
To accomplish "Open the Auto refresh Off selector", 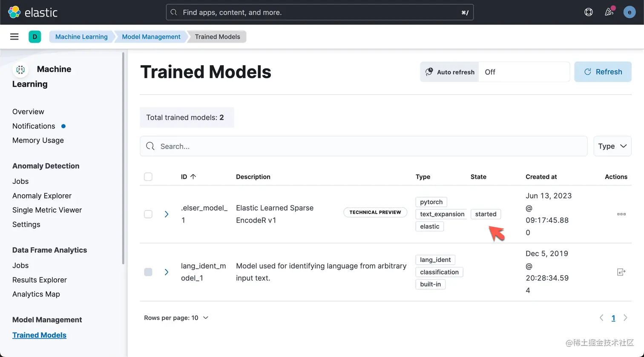I will click(524, 72).
